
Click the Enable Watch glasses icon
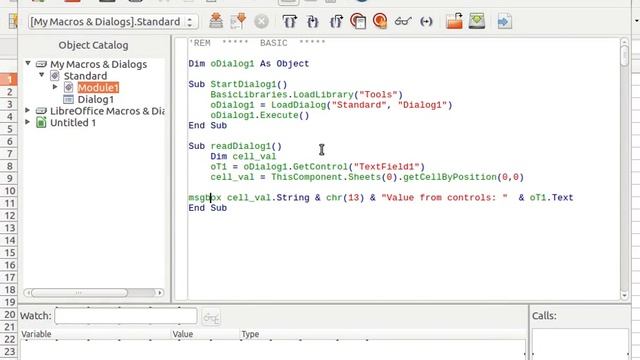tap(403, 21)
